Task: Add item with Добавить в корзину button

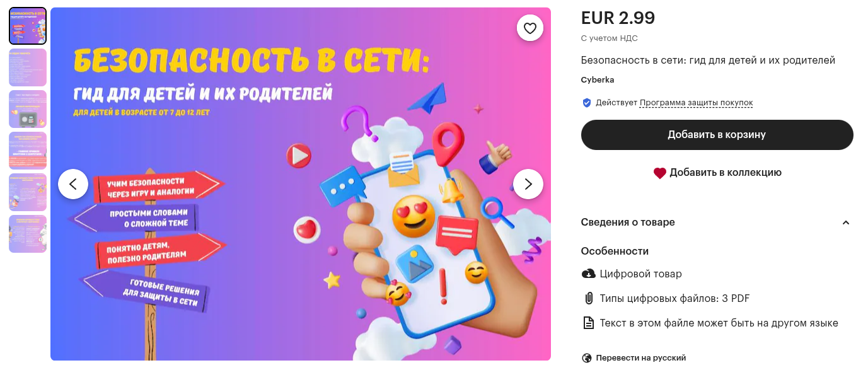Action: [717, 135]
